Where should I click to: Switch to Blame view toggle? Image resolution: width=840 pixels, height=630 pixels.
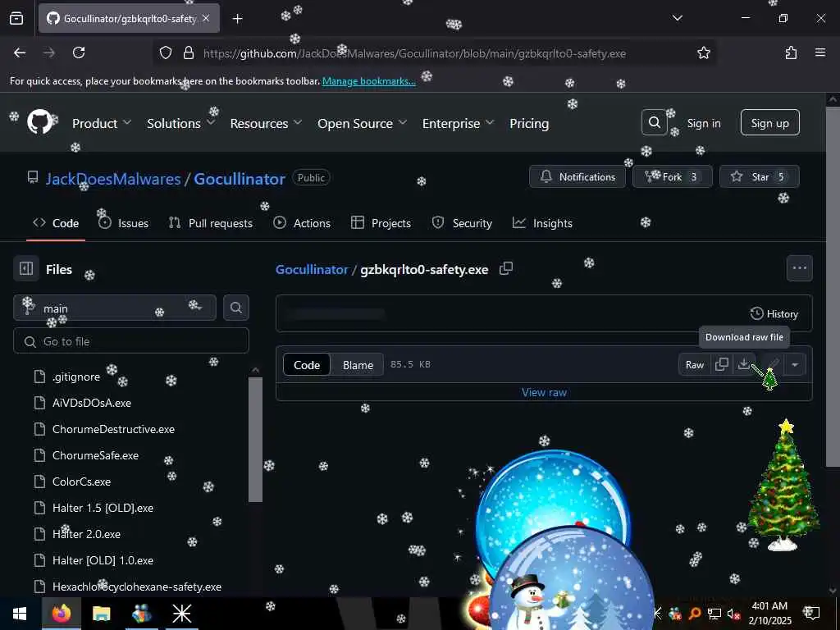[x=358, y=365]
